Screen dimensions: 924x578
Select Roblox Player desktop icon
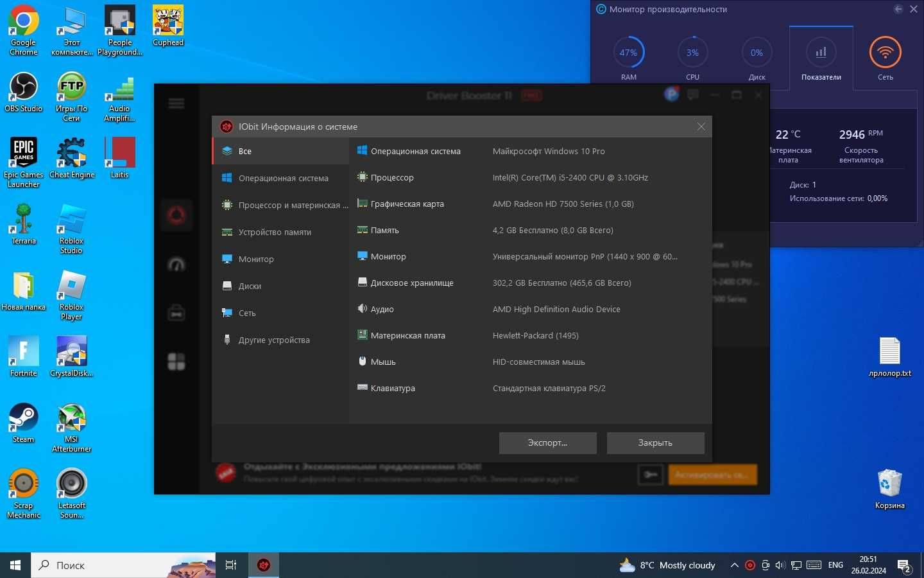point(72,295)
